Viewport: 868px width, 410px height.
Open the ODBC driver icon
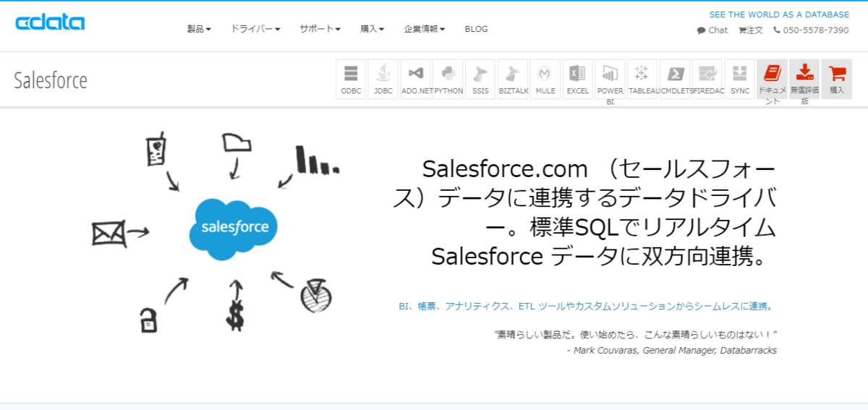pos(351,79)
